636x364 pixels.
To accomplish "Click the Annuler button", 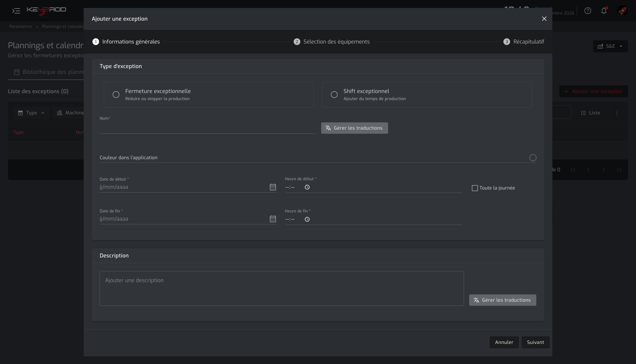I will click(504, 342).
